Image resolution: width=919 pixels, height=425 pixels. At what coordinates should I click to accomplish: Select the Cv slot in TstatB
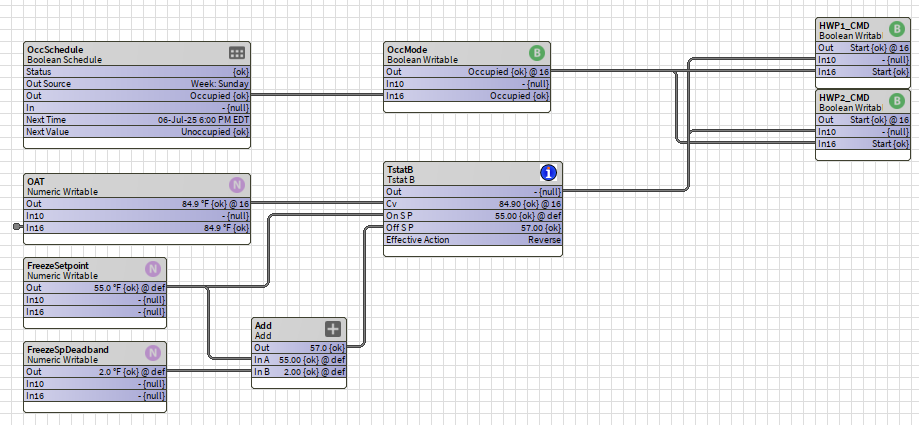coord(472,204)
